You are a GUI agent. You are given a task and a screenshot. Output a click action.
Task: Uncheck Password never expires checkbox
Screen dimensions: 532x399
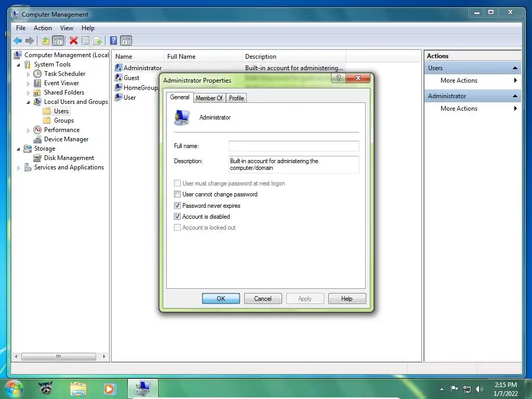(x=177, y=205)
